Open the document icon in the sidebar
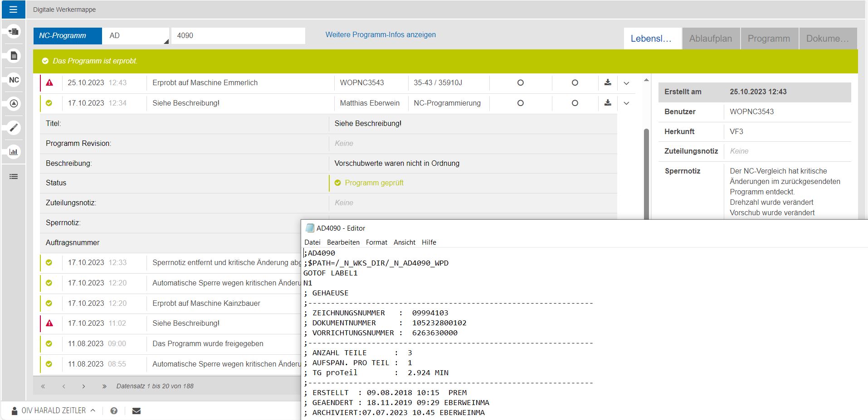 pos(14,56)
